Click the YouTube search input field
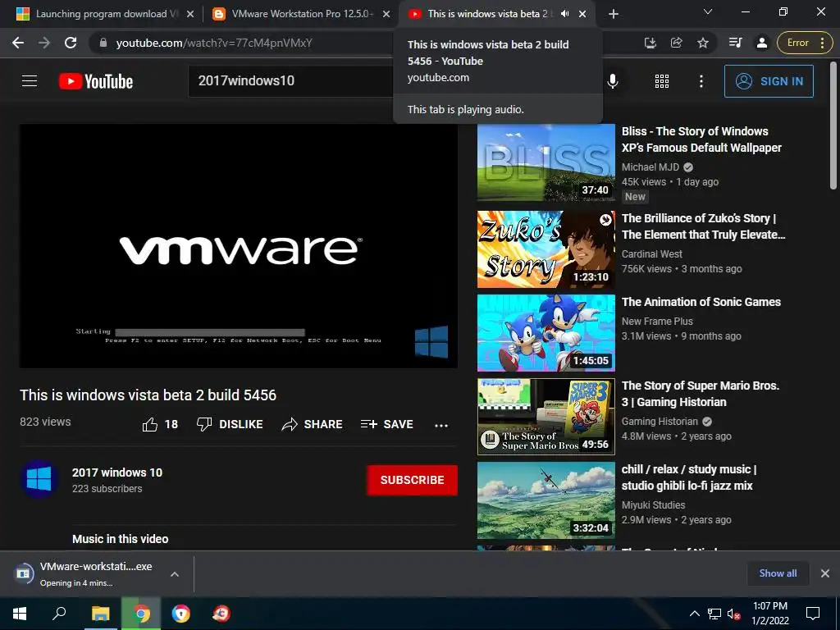 point(292,81)
